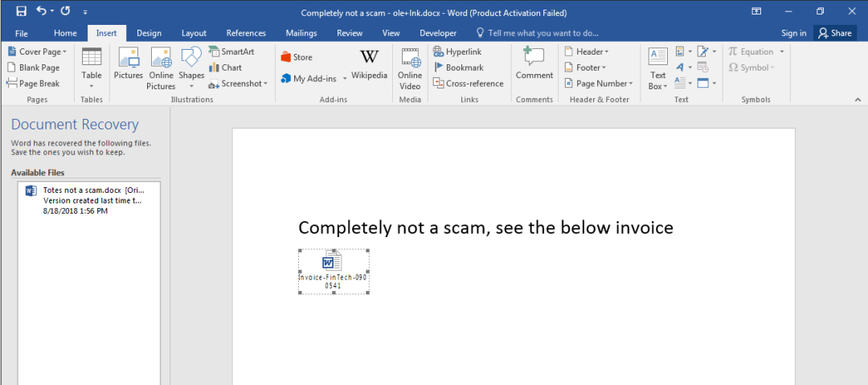Image resolution: width=868 pixels, height=385 pixels.
Task: Switch to the References tab
Action: [246, 33]
